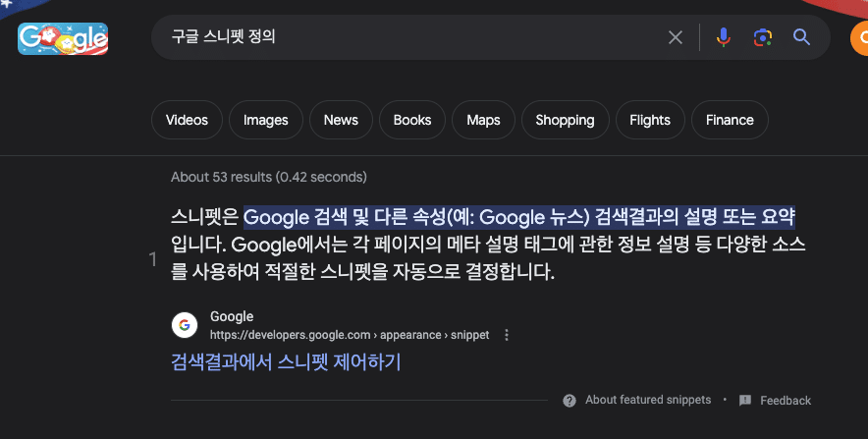Click the highlighted snippet text starting with Google 검색
Viewport: 868px width, 439px height.
[519, 217]
